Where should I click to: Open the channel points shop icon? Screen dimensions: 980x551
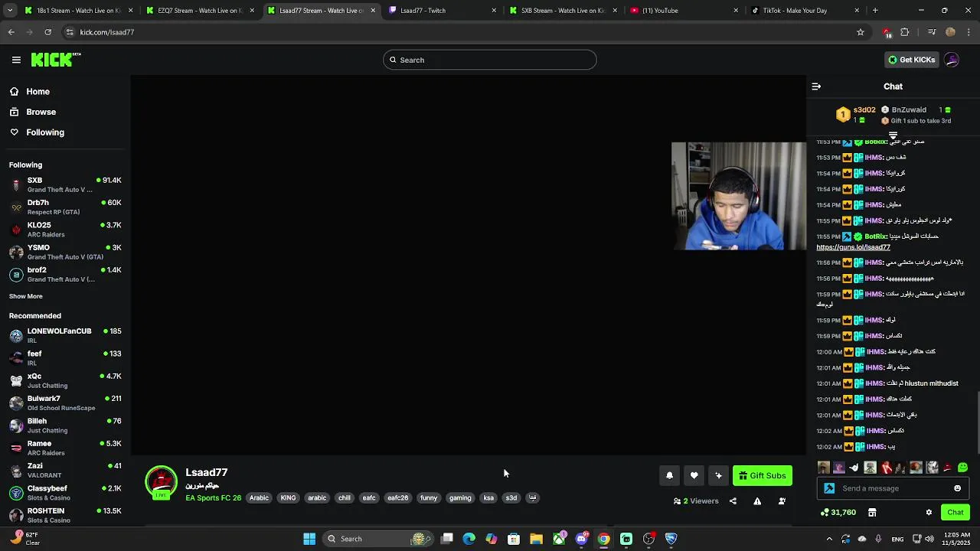(x=872, y=513)
